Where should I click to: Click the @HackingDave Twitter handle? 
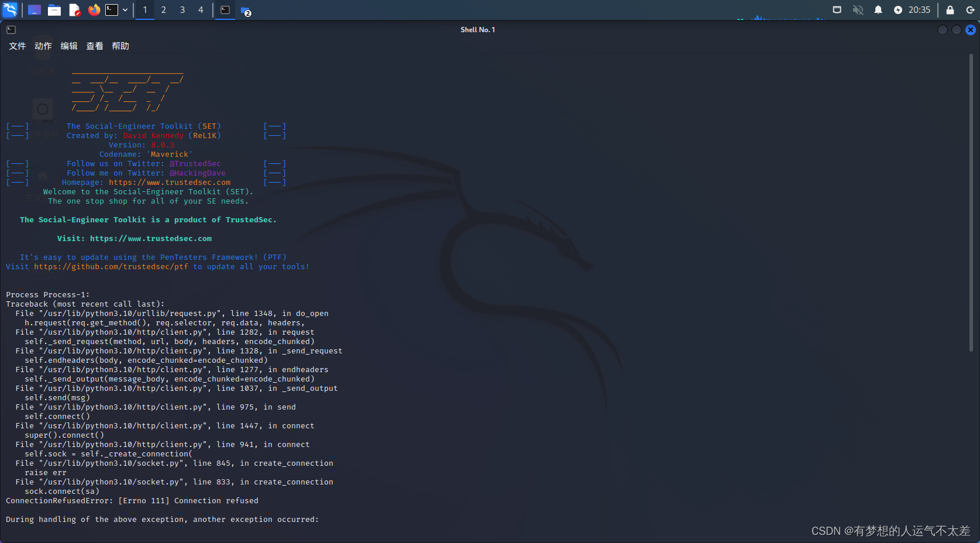pos(198,173)
